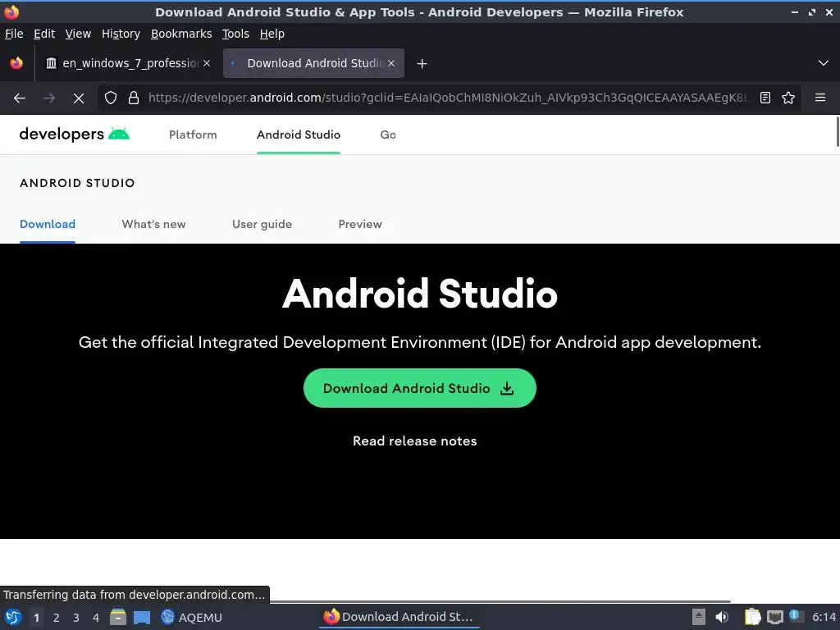Open the Edit menu
Screen dimensions: 840x630
[x=44, y=34]
